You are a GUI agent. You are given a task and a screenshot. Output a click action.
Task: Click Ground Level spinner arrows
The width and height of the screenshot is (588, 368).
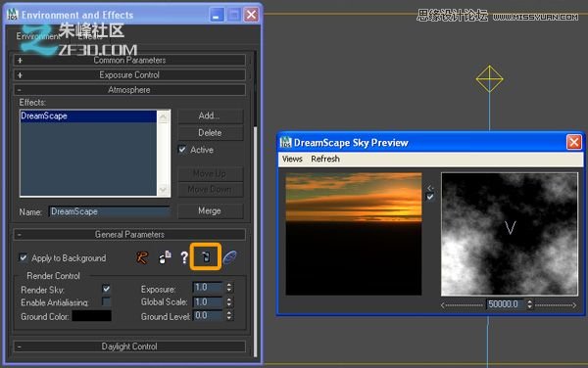point(228,316)
